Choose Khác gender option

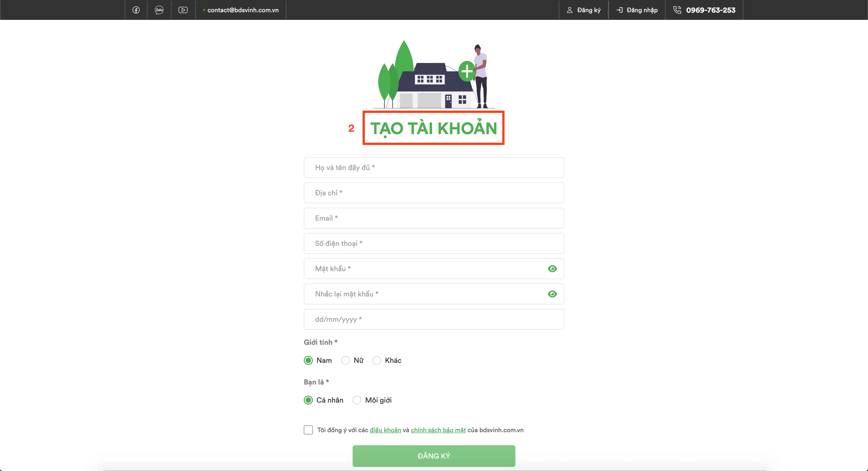click(377, 360)
